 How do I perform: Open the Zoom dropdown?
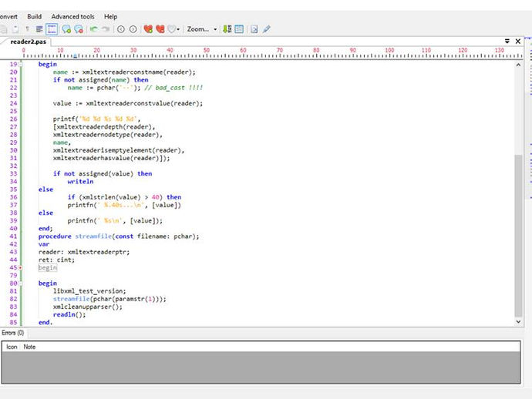pyautogui.click(x=202, y=29)
